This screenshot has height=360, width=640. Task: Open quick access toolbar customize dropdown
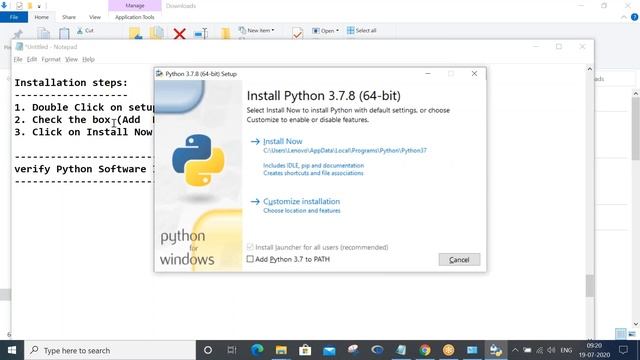(x=39, y=6)
